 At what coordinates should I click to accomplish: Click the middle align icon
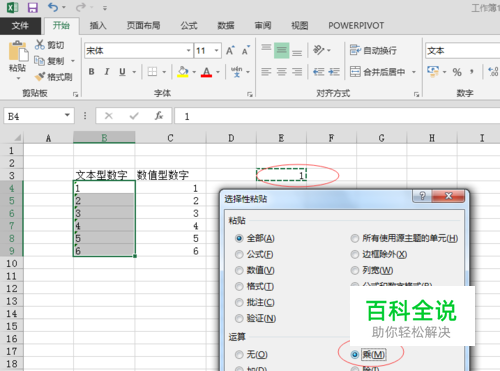click(x=281, y=50)
